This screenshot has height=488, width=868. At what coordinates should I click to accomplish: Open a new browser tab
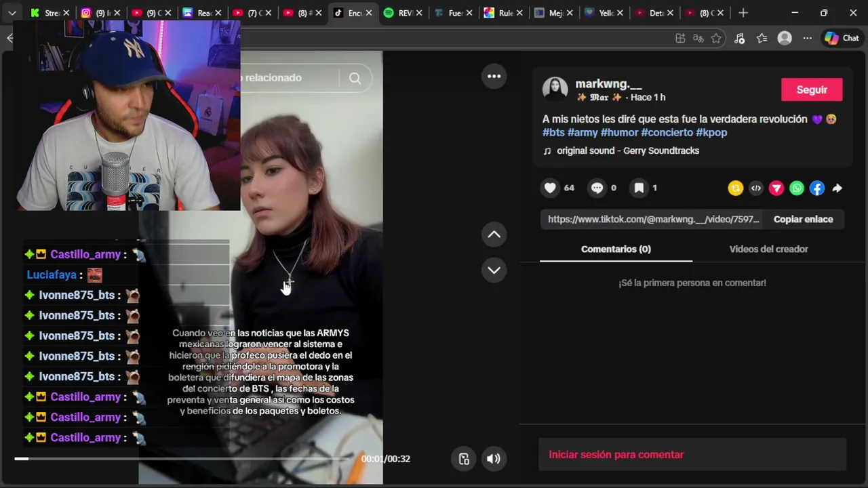point(743,13)
